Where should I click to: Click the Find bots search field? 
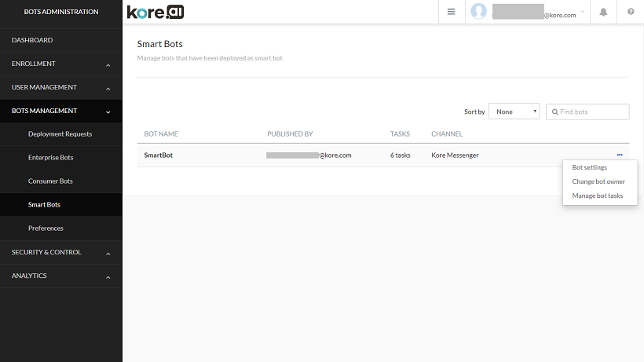point(592,112)
